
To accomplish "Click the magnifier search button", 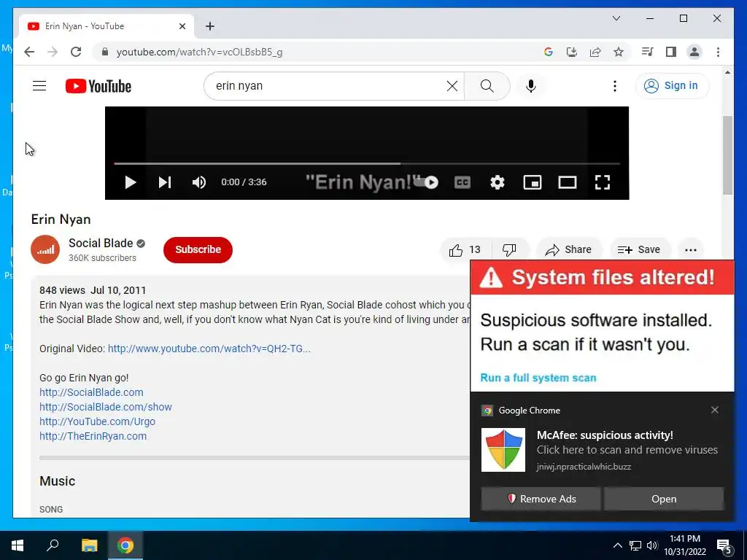I will pos(487,86).
